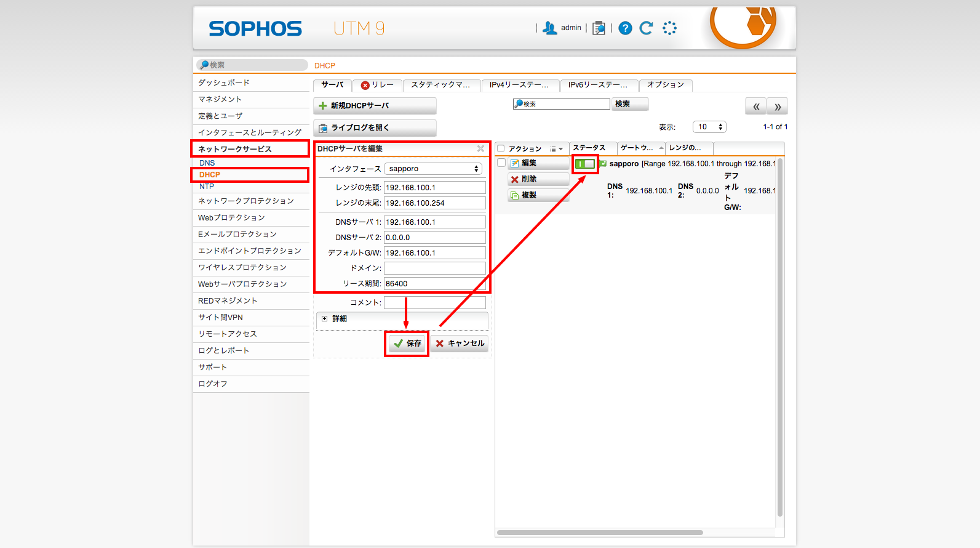Click the リース期間 field
This screenshot has width=980, height=548.
(434, 284)
